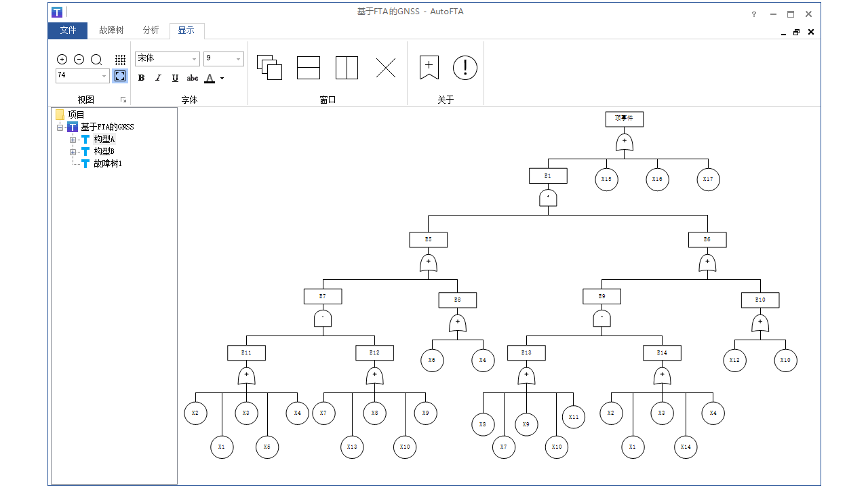Select the X12 basic event circle
The height and width of the screenshot is (488, 868).
pyautogui.click(x=734, y=361)
